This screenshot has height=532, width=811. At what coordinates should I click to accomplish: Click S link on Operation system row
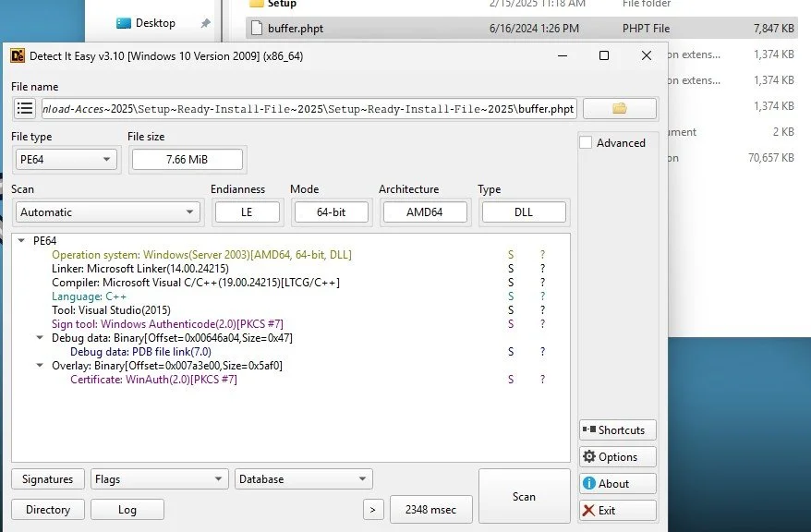(511, 254)
